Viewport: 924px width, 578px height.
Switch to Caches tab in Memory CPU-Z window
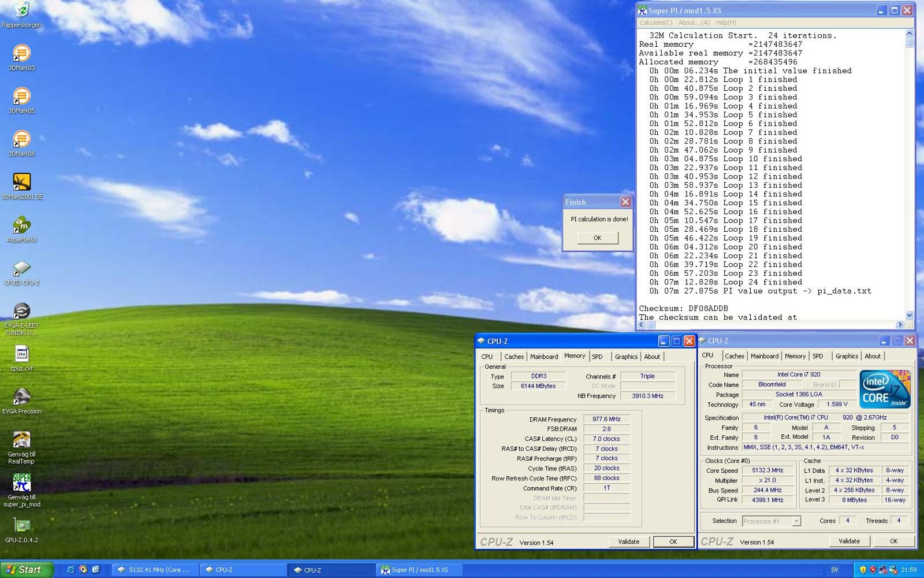(513, 357)
